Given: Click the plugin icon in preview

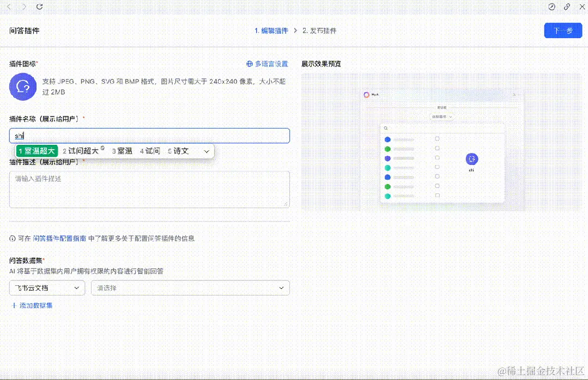Looking at the screenshot, I should (x=472, y=159).
